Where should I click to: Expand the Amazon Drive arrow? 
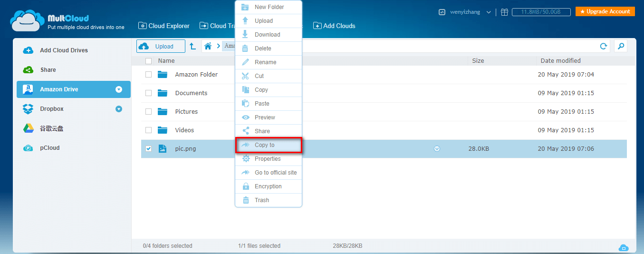pyautogui.click(x=119, y=89)
